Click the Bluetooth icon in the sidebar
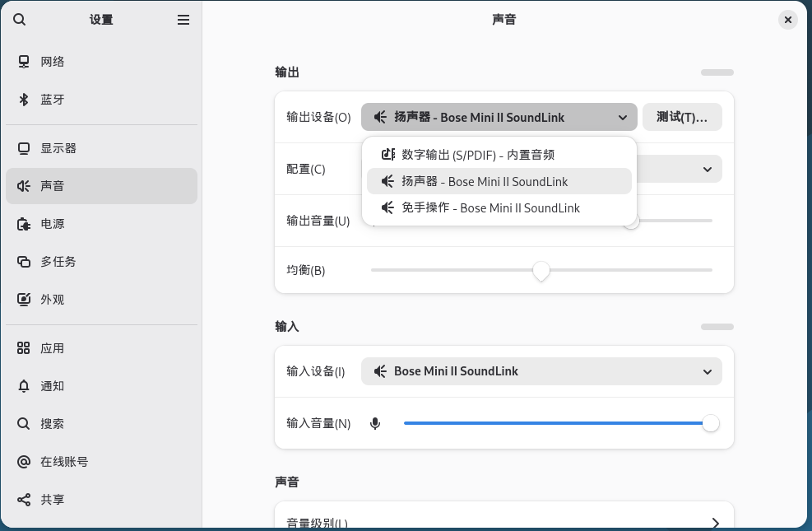Viewport: 812px width, 531px height. tap(24, 100)
